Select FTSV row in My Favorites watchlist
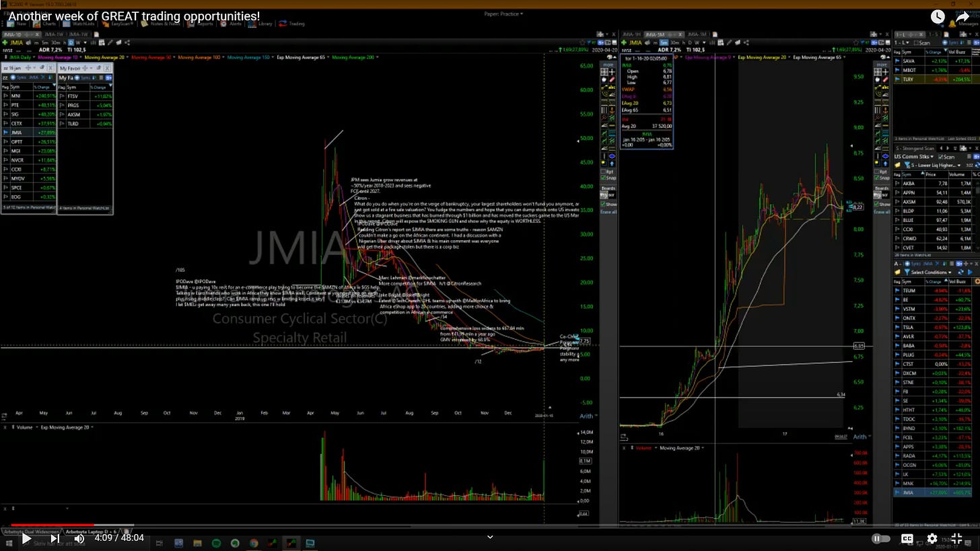The height and width of the screenshot is (551, 980). 85,96
